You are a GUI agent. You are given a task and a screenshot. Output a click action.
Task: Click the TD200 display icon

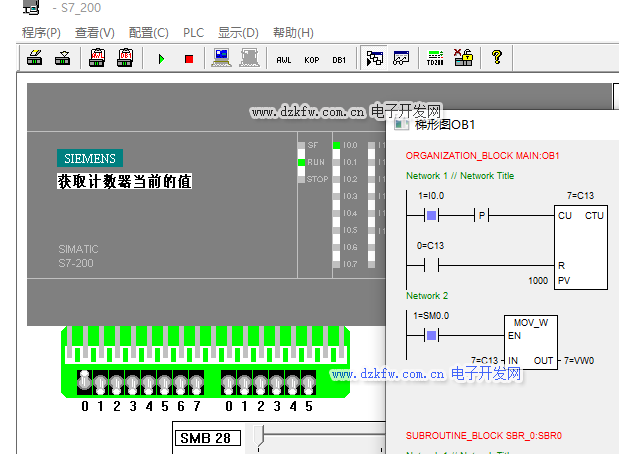[x=435, y=59]
